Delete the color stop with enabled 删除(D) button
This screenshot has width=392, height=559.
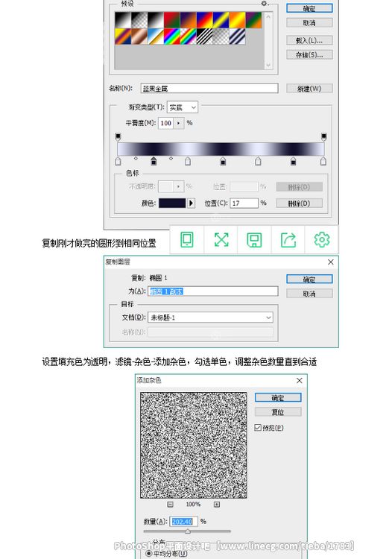click(x=300, y=203)
